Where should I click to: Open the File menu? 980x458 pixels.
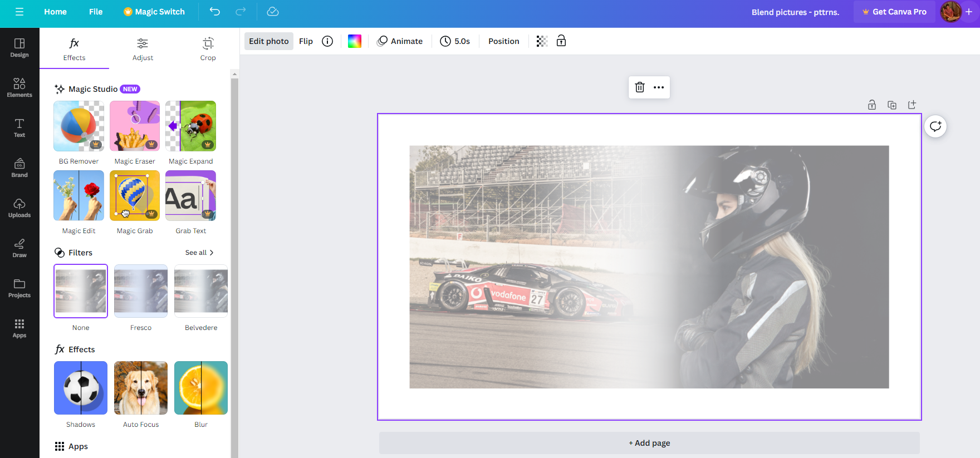coord(96,12)
